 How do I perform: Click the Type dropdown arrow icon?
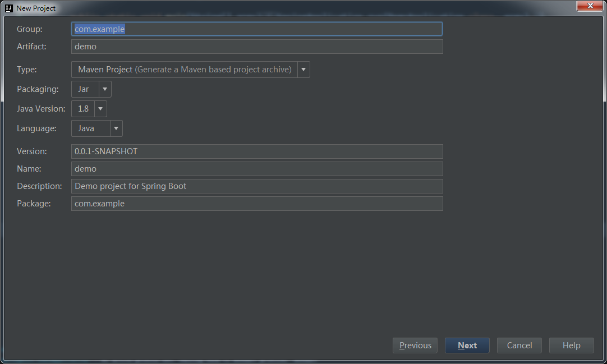pos(303,69)
